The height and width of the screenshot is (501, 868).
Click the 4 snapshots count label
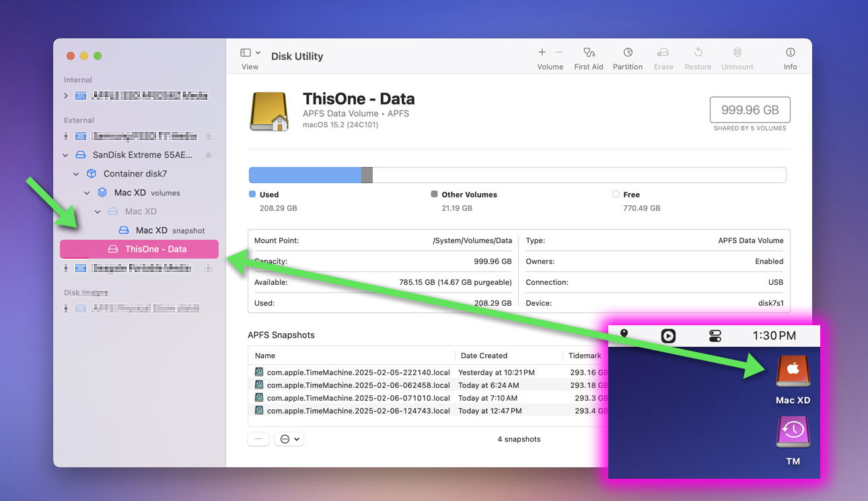(x=519, y=439)
